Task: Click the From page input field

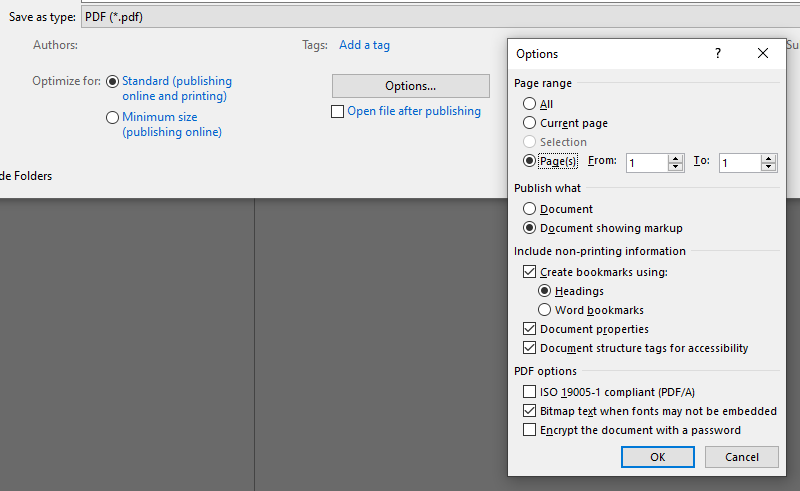Action: pos(646,163)
